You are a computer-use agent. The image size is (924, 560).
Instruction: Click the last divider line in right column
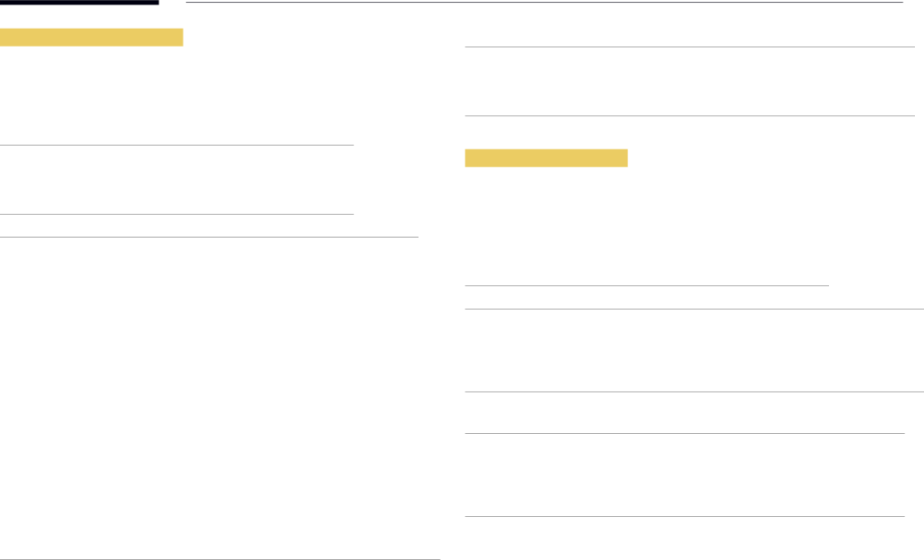pyautogui.click(x=685, y=516)
